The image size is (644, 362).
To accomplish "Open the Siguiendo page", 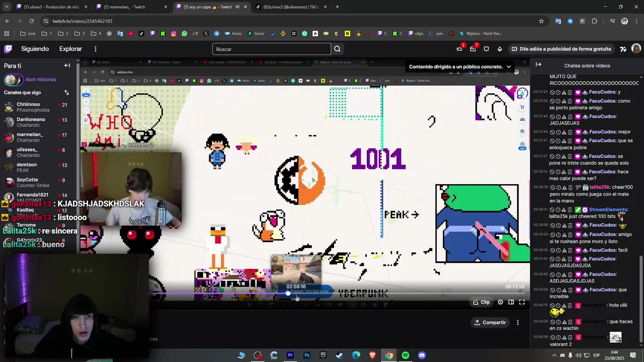I will click(35, 49).
